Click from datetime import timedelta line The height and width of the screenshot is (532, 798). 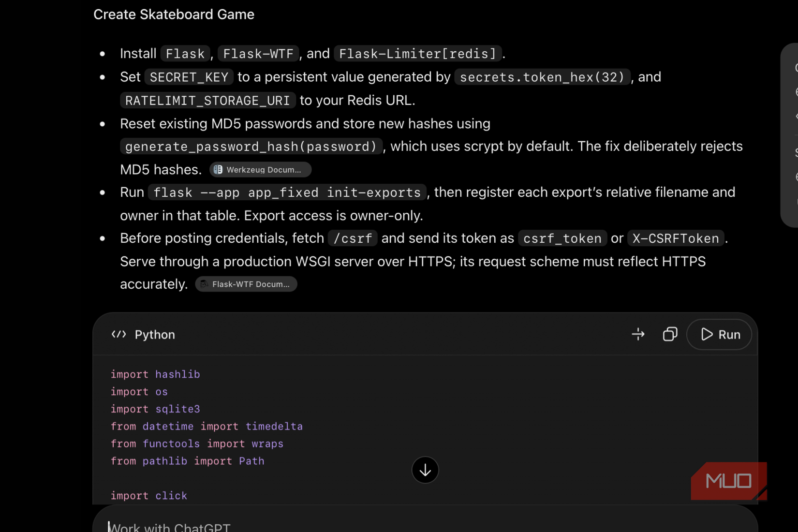pyautogui.click(x=207, y=427)
